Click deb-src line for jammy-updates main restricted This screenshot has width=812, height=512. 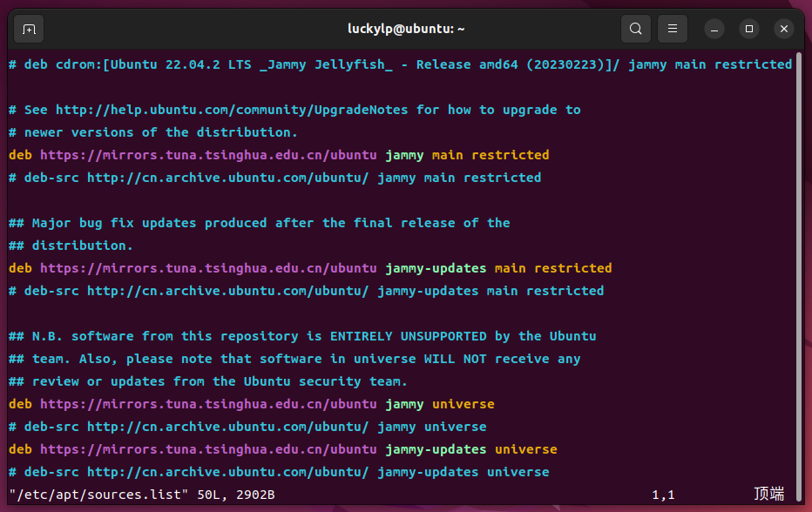[306, 291]
